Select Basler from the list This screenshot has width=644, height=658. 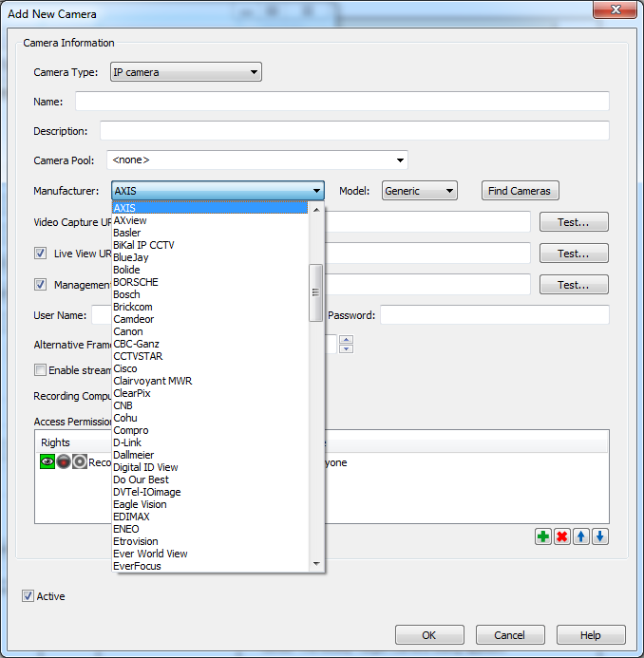click(210, 233)
